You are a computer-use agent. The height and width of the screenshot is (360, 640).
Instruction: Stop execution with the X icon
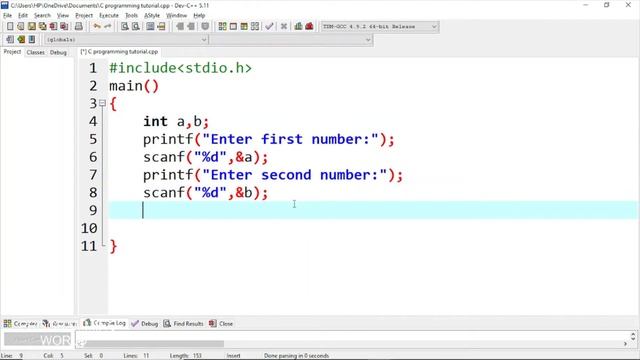[284, 27]
